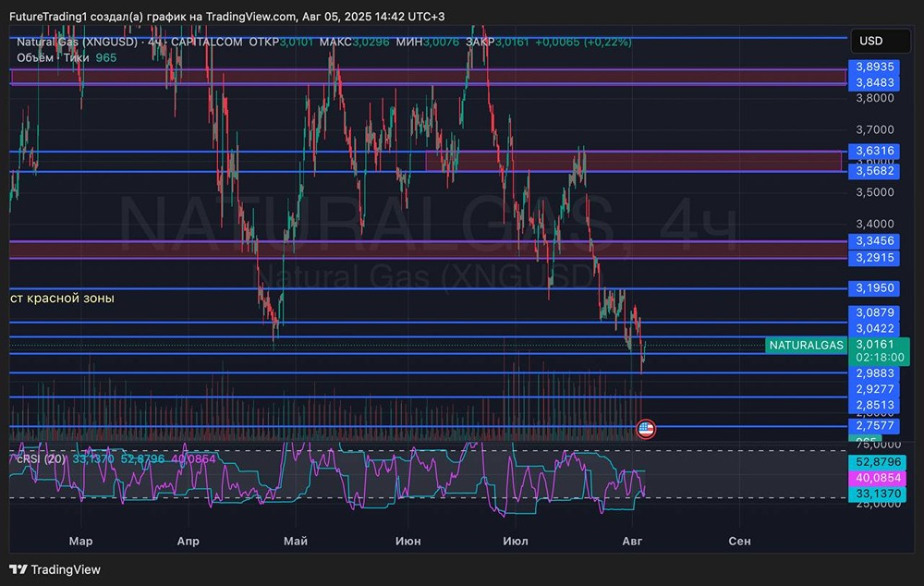924x586 pixels.
Task: Select the red zone between 3,6316 and 3,5682
Action: point(633,161)
